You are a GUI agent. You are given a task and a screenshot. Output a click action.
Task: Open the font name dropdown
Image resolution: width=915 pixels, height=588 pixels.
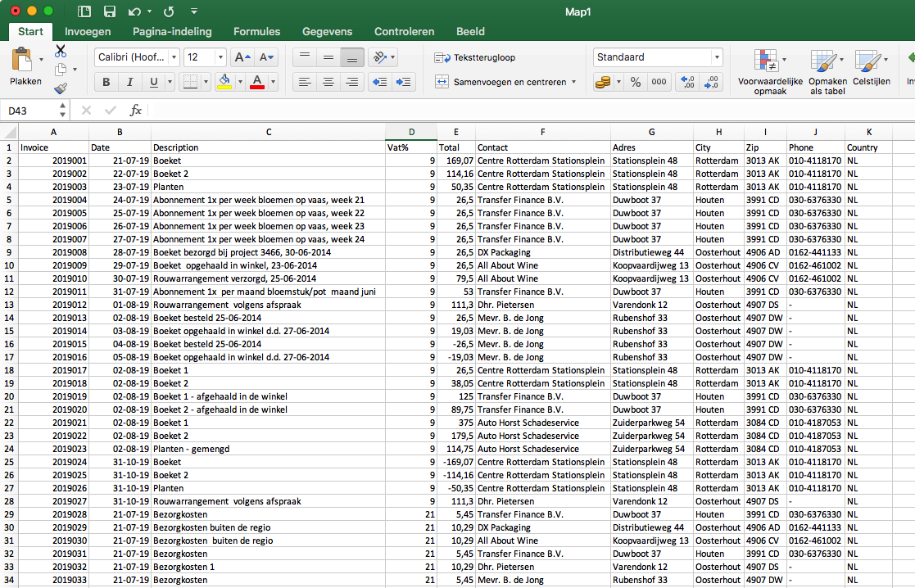(x=174, y=57)
